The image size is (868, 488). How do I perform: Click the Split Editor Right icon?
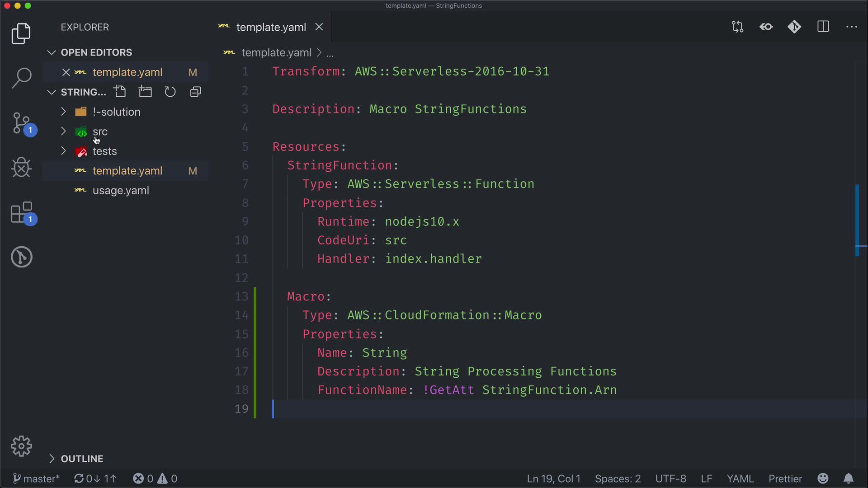(823, 27)
